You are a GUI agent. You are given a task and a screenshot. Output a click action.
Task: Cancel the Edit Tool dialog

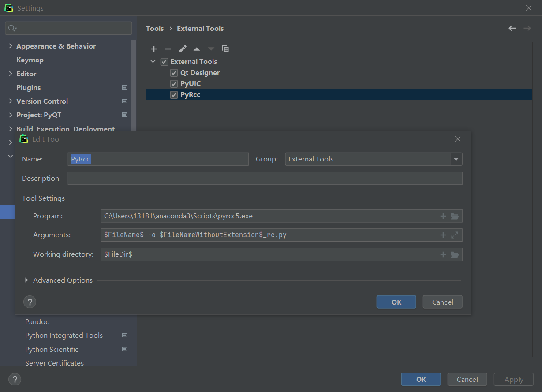(x=442, y=302)
